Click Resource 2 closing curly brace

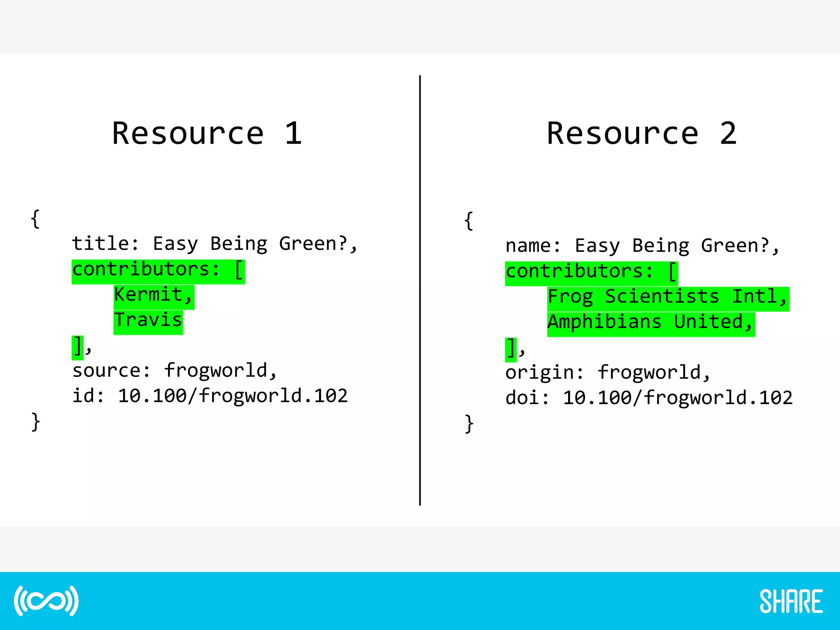tap(469, 424)
